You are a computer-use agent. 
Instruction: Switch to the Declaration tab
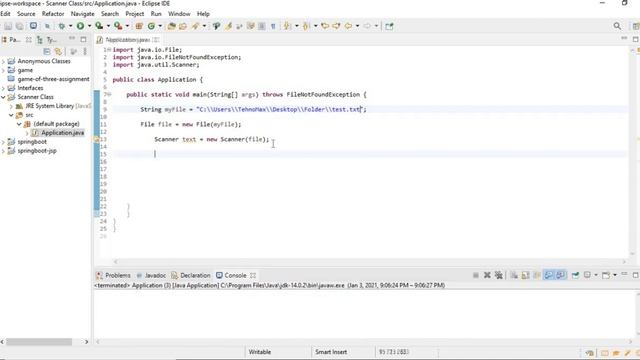pos(191,276)
